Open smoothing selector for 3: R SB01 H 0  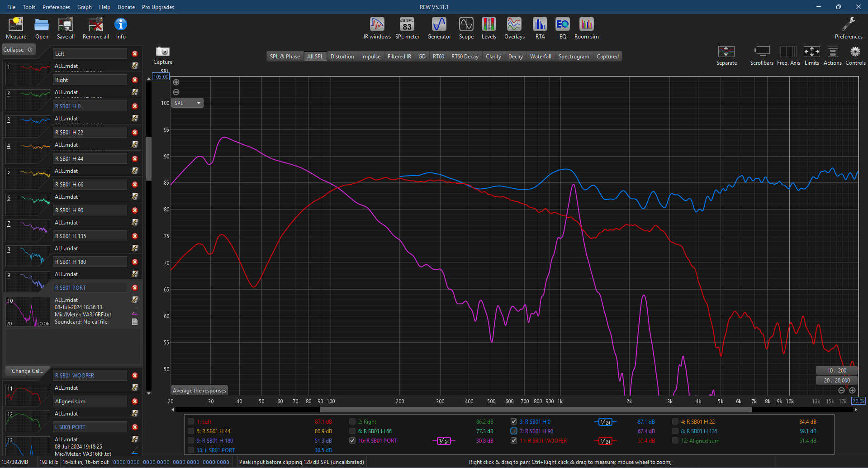click(605, 422)
